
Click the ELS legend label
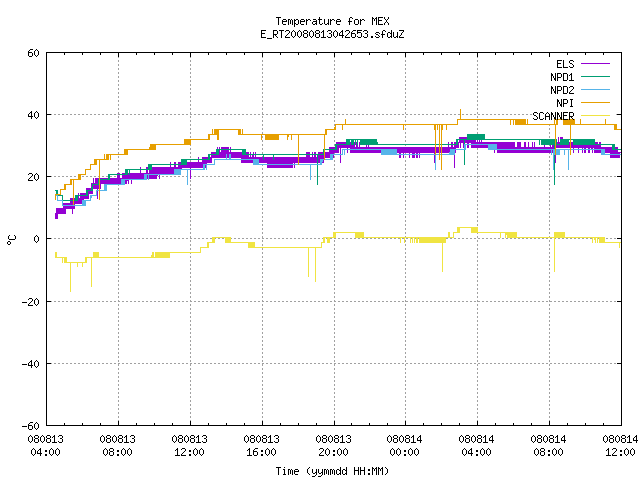point(565,64)
